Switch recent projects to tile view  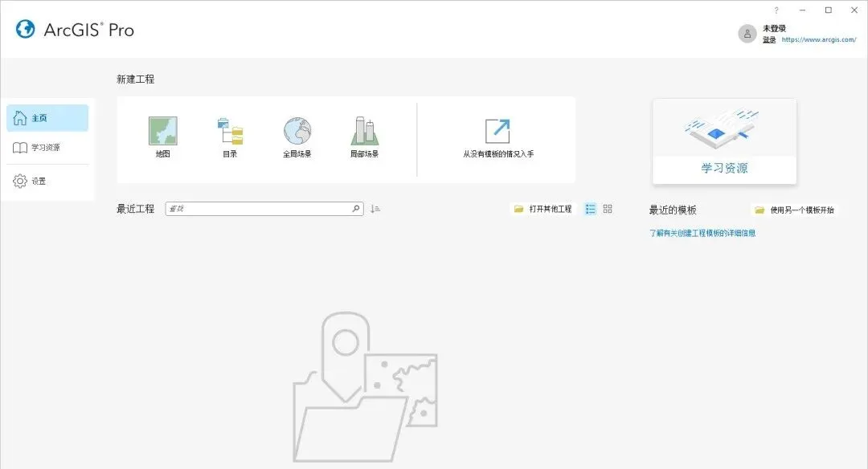(x=608, y=209)
